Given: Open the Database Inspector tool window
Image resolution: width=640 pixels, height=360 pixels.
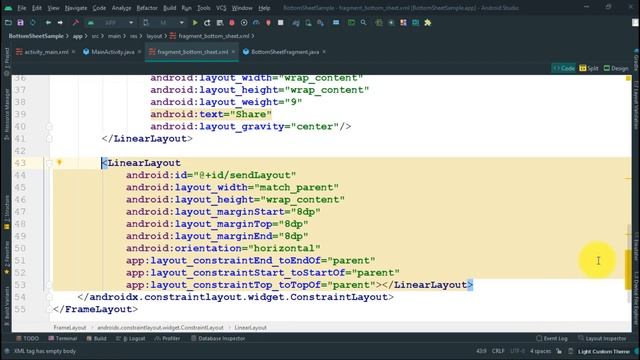Looking at the screenshot, I should pyautogui.click(x=218, y=338).
